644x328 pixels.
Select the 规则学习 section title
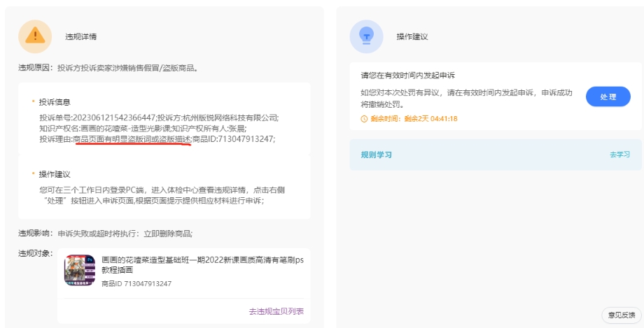point(376,155)
